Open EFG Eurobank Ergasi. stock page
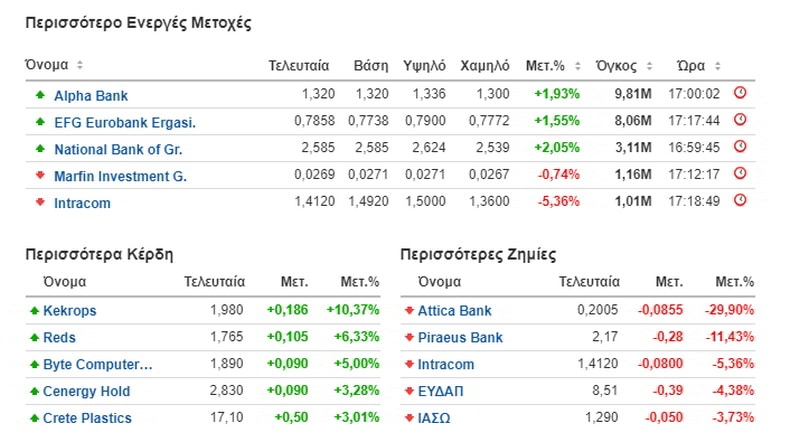Image resolution: width=800 pixels, height=433 pixels. [125, 122]
